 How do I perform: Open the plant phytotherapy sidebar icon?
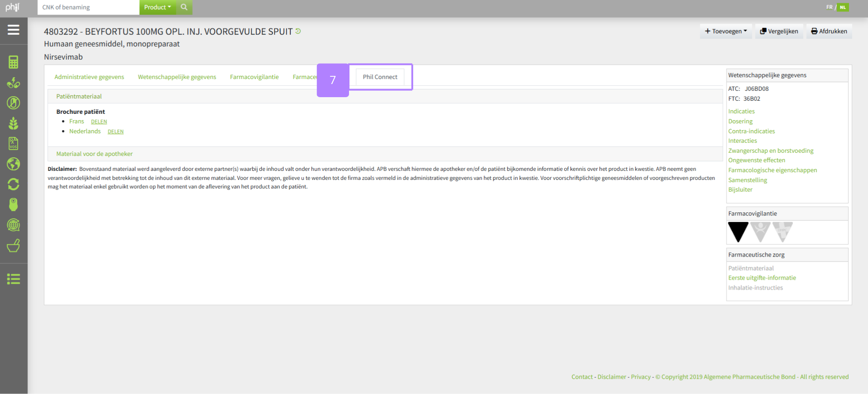click(x=14, y=123)
